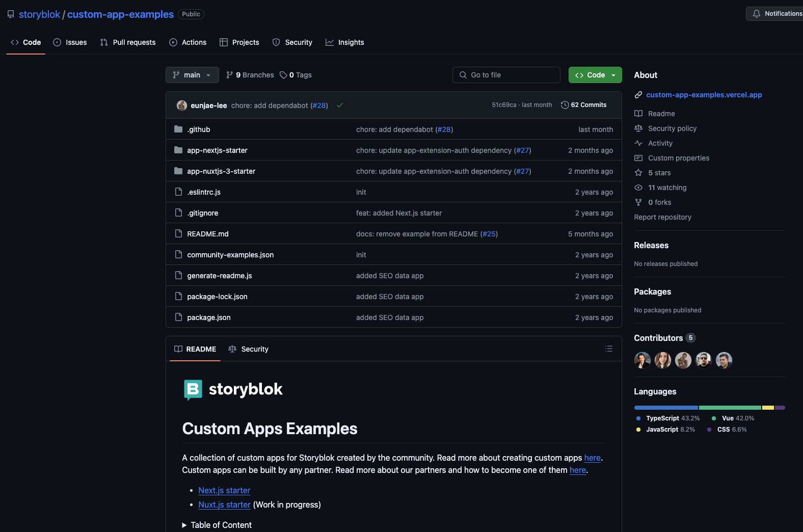
Task: Click the repository icon beside storyblok
Action: click(x=11, y=14)
